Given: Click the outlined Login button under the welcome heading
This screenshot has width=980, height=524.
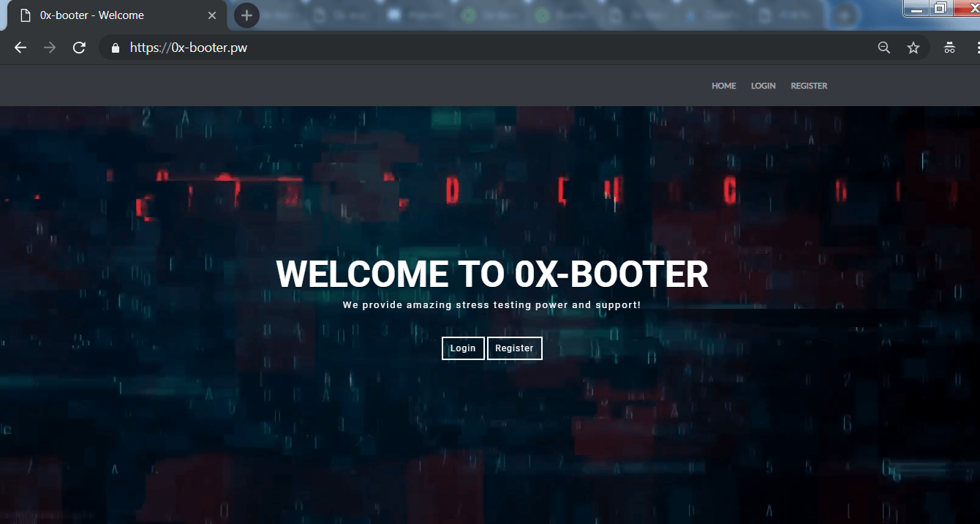Looking at the screenshot, I should click(463, 348).
